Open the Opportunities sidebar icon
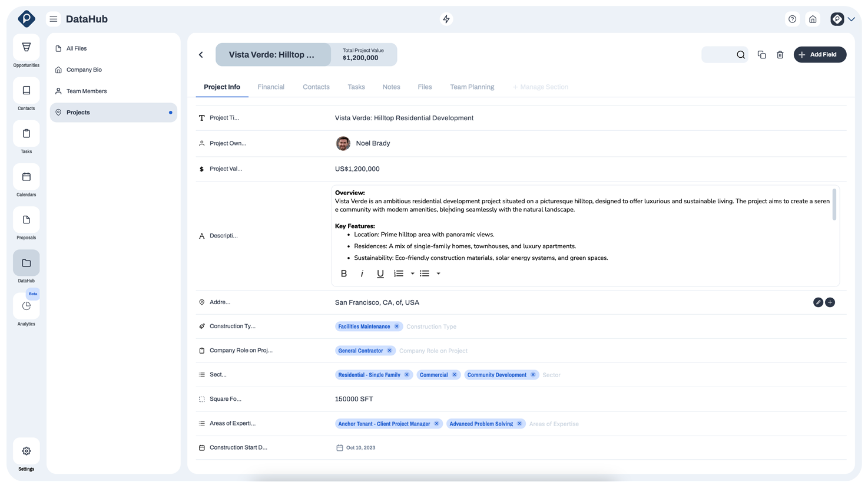This screenshot has height=488, width=868. [x=26, y=48]
